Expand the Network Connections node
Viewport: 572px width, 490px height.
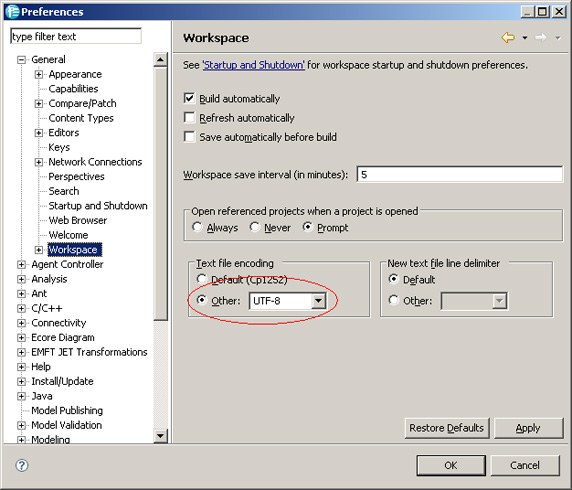(x=39, y=162)
